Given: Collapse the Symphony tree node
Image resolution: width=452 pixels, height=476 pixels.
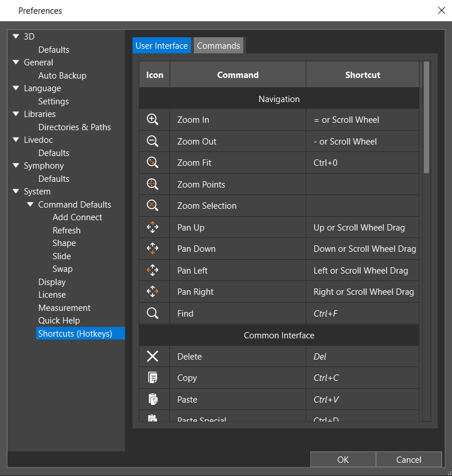Looking at the screenshot, I should (x=16, y=165).
